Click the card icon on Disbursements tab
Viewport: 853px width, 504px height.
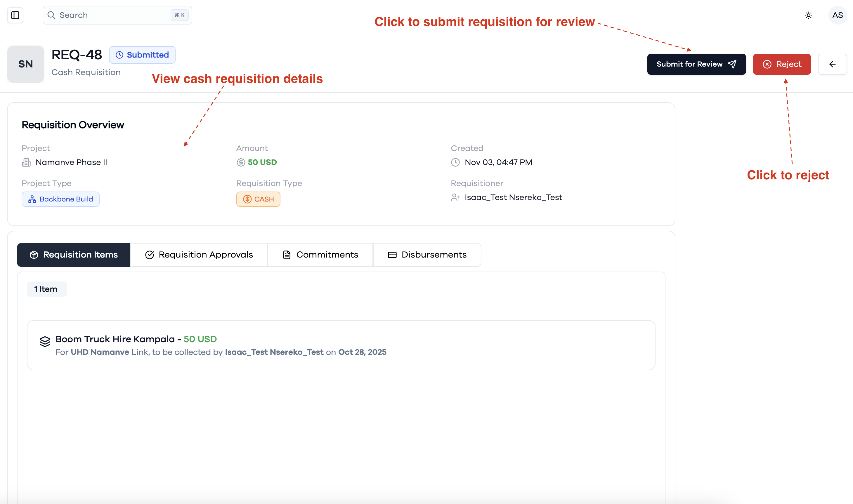tap(392, 255)
